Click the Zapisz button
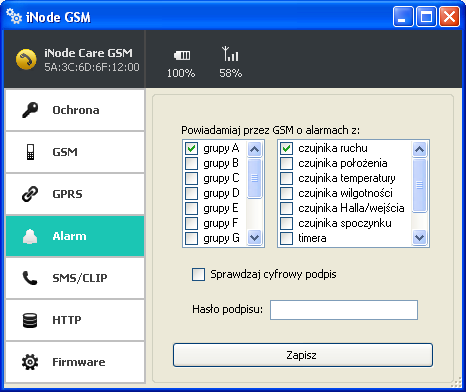466x392 pixels. pos(303,355)
